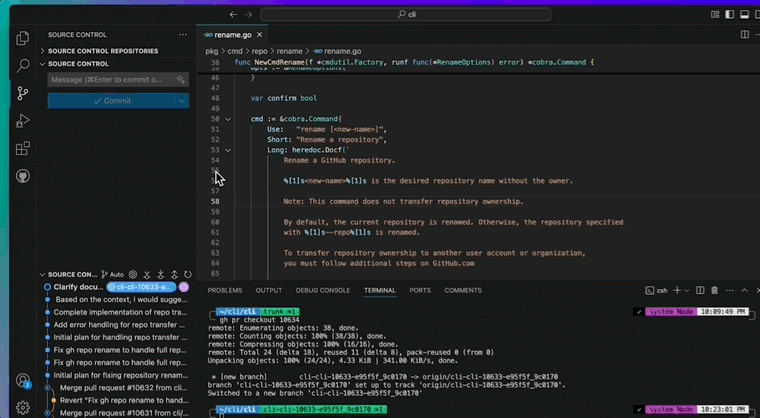Switch to the Output tab
The height and width of the screenshot is (418, 760).
[269, 290]
